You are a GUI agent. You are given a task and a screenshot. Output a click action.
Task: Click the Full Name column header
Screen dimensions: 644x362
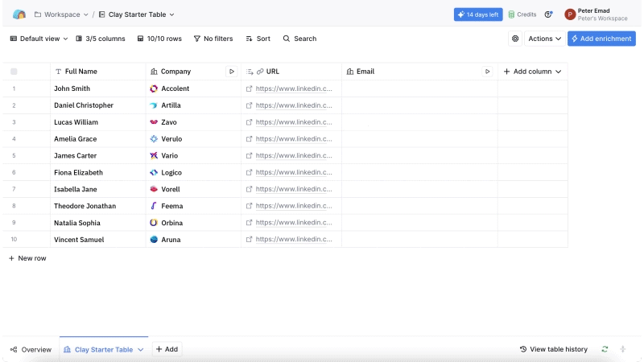pos(97,72)
